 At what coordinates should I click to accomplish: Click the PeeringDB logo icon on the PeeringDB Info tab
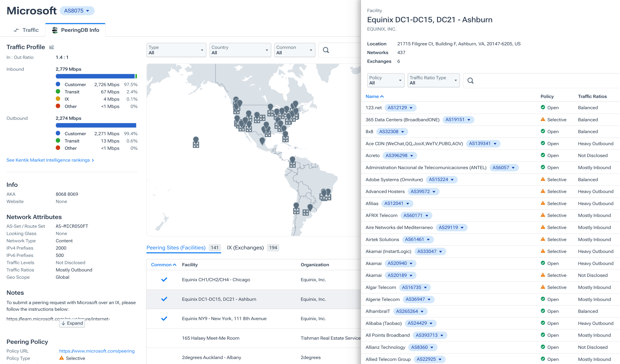point(55,30)
